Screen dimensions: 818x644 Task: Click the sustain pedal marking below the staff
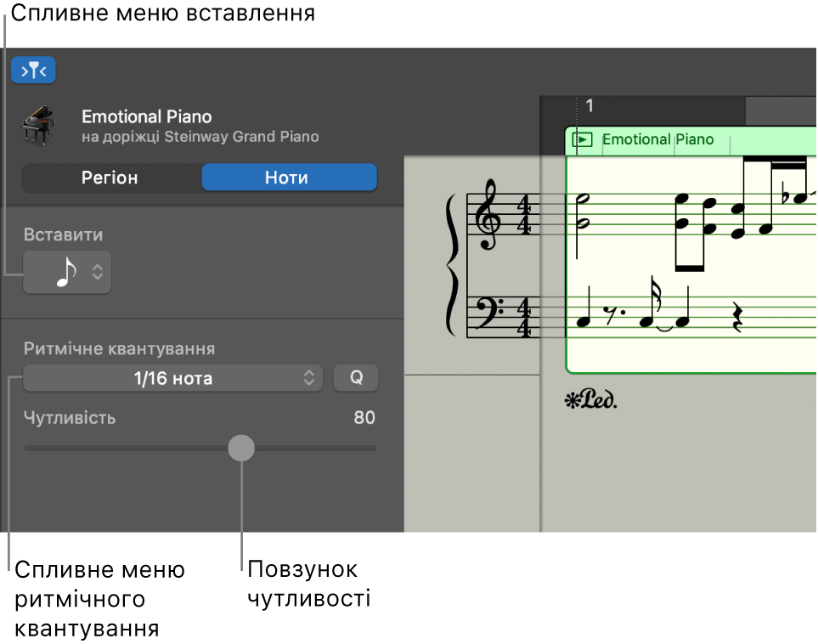tap(591, 400)
